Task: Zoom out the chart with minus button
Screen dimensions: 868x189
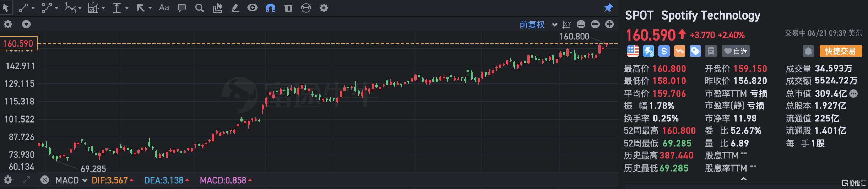Action: point(595,24)
